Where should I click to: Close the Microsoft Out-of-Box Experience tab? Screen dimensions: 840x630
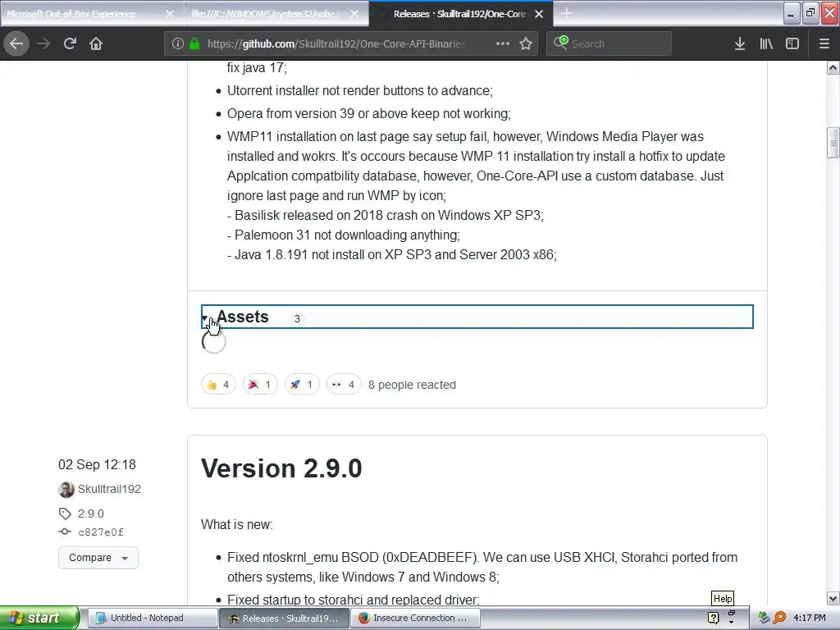coord(169,14)
